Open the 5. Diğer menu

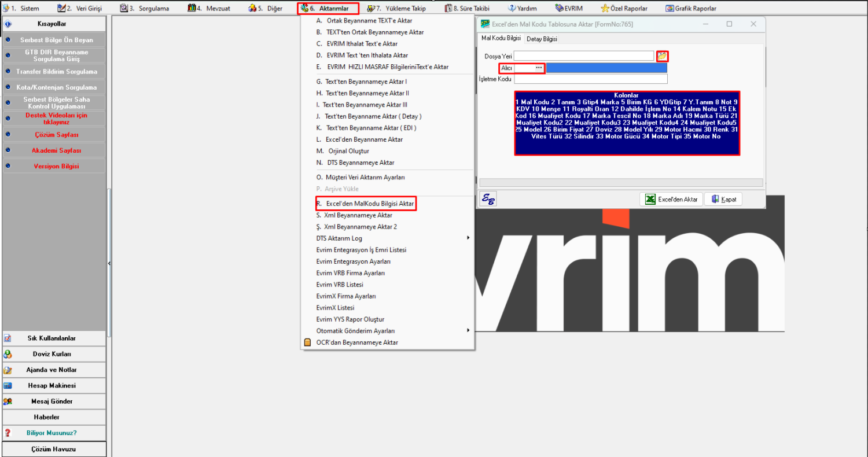click(265, 8)
